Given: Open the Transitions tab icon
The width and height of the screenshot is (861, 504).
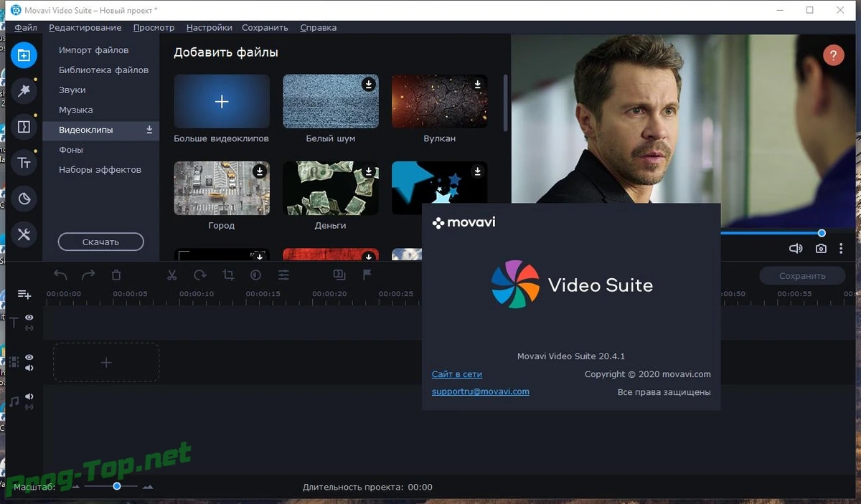Looking at the screenshot, I should coord(24,127).
